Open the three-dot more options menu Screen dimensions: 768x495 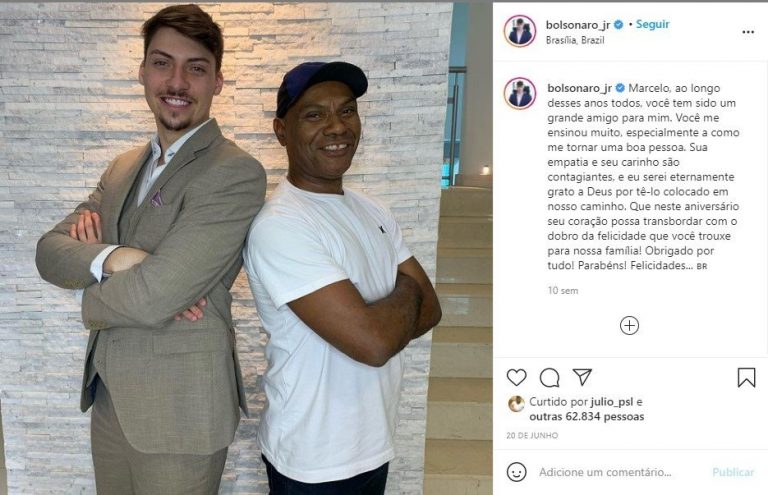pyautogui.click(x=748, y=32)
